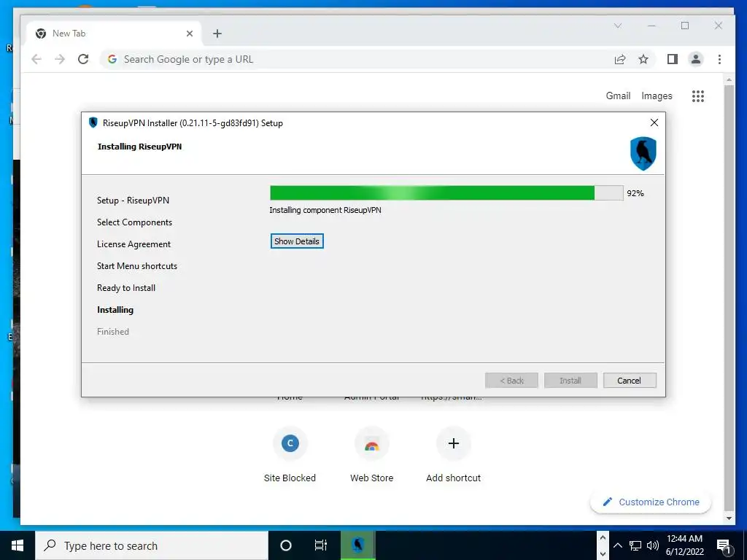
Task: Click 'Installing component RiseupVPN' status text
Action: click(x=325, y=210)
